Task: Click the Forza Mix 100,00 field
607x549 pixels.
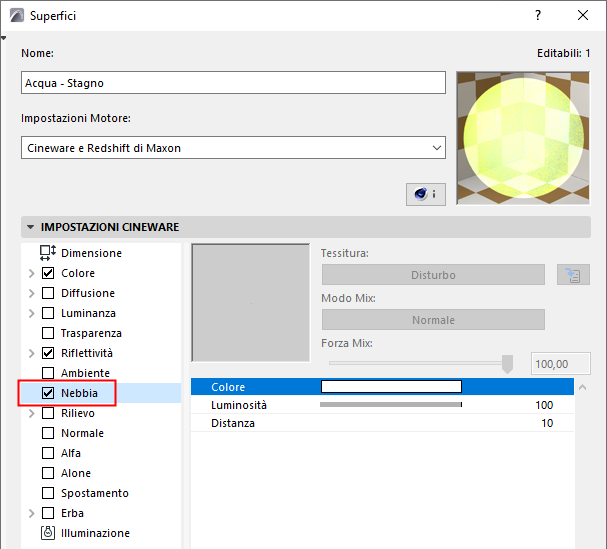Action: click(x=561, y=364)
